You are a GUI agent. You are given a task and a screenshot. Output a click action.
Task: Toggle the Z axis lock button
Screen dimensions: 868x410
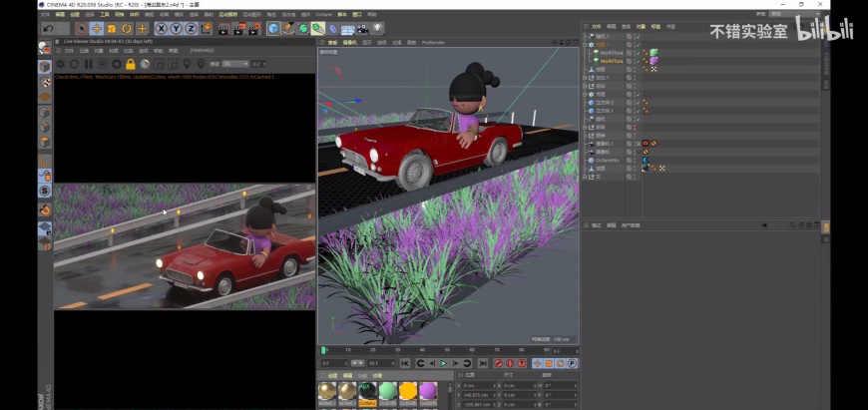point(190,29)
